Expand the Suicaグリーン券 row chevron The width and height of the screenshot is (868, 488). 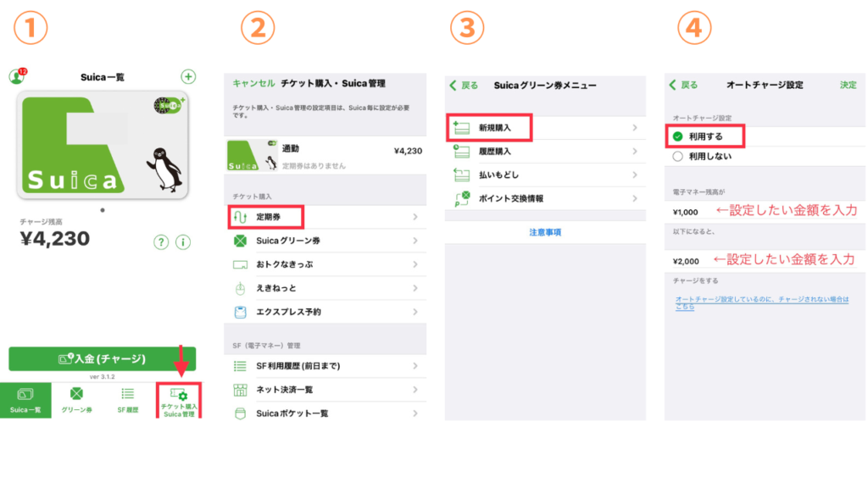pos(415,241)
